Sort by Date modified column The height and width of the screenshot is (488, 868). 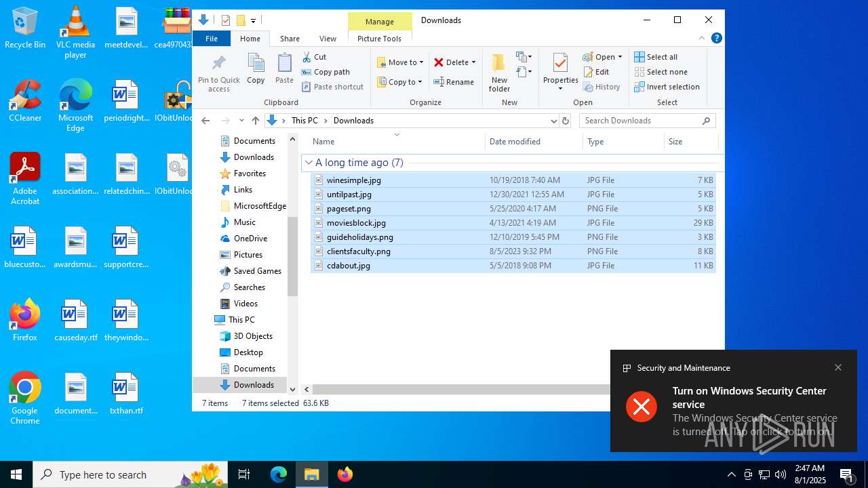[x=534, y=141]
